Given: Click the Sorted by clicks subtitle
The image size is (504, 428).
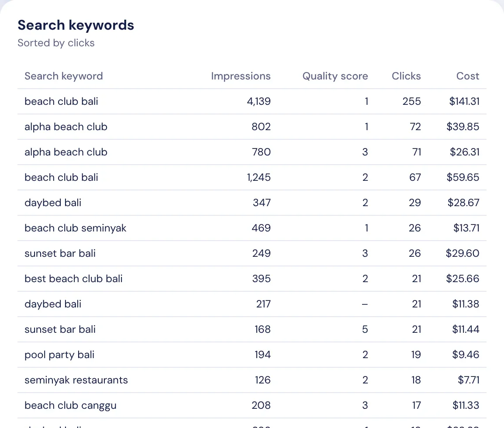Looking at the screenshot, I should coord(56,43).
